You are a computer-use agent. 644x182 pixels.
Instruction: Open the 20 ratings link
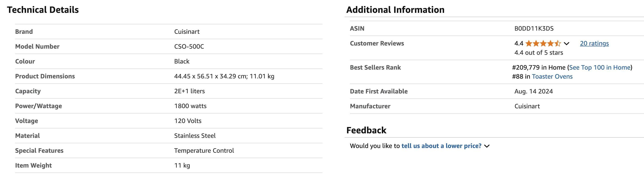click(x=594, y=43)
